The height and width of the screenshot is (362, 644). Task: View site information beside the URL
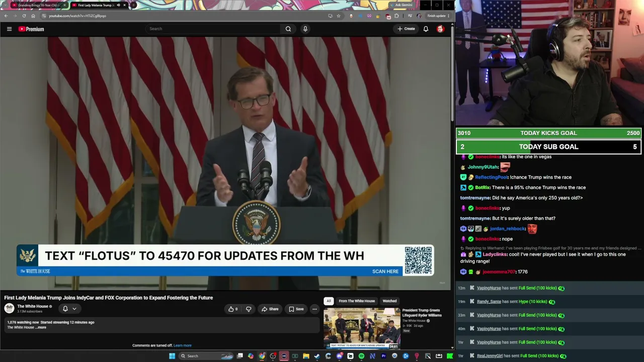(x=44, y=16)
